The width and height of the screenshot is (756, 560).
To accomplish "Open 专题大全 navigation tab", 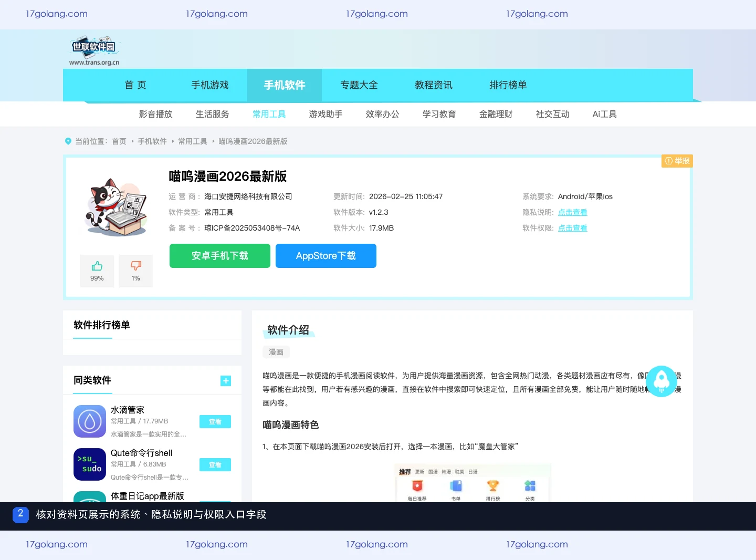I will pyautogui.click(x=359, y=85).
